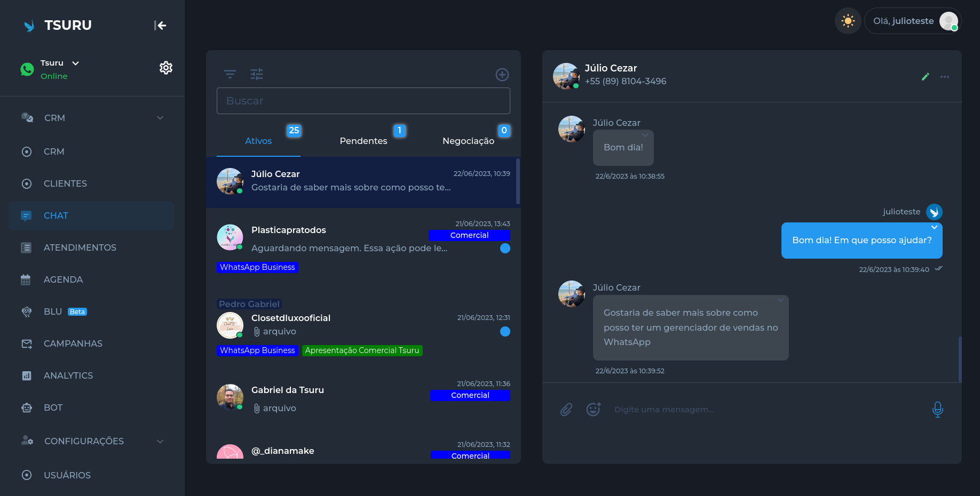Edit contact Júlio Cezar with pencil icon
The width and height of the screenshot is (980, 496).
pyautogui.click(x=925, y=77)
